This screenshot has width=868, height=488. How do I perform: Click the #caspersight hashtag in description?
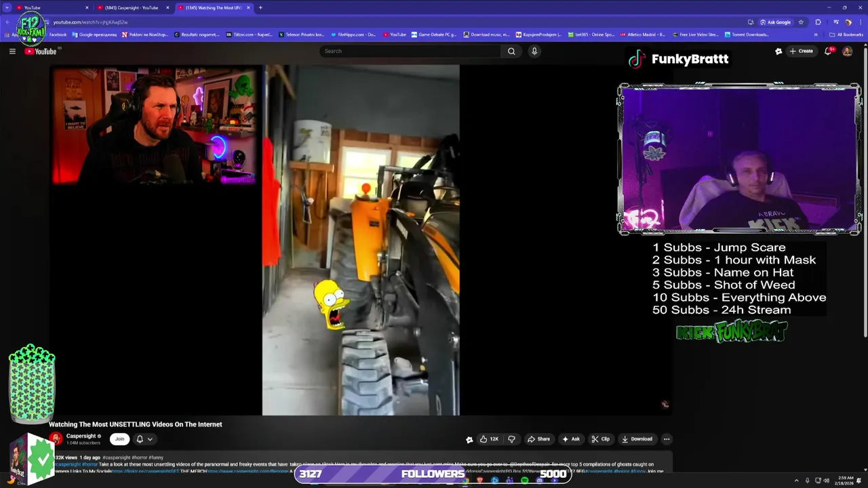tap(115, 457)
